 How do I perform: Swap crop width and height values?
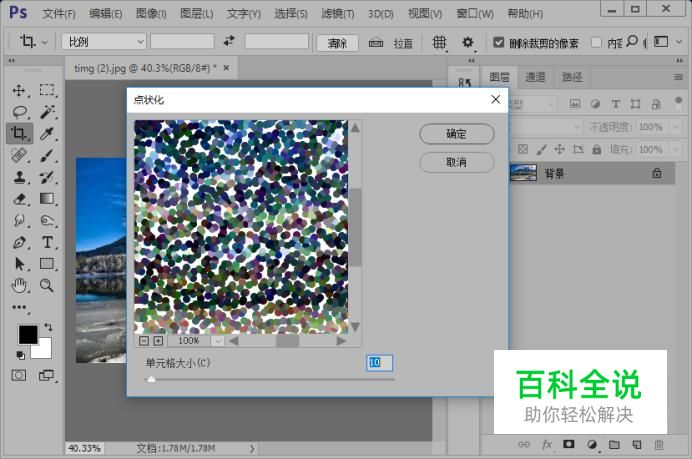point(229,41)
